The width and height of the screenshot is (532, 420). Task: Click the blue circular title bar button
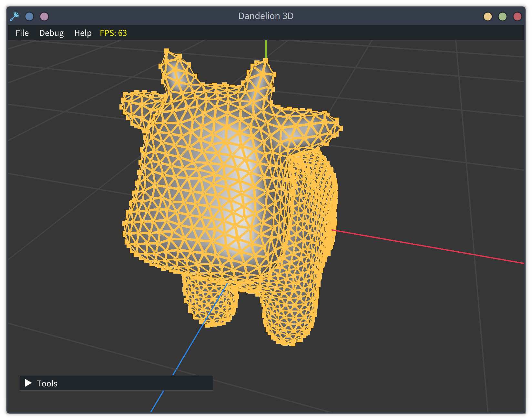point(29,16)
